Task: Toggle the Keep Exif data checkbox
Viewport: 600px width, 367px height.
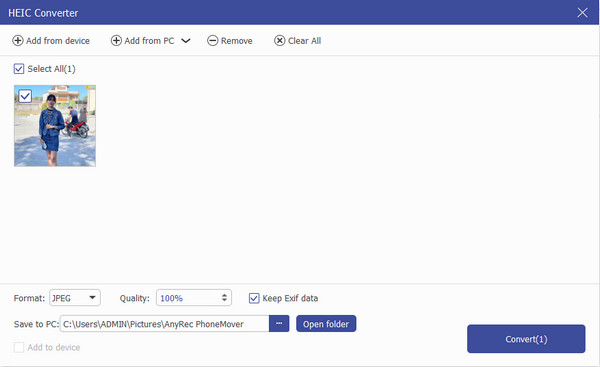Action: pyautogui.click(x=254, y=298)
